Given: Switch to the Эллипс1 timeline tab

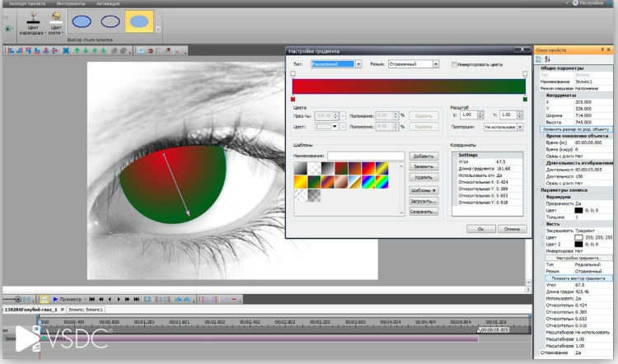Looking at the screenshot, I should coord(87,310).
